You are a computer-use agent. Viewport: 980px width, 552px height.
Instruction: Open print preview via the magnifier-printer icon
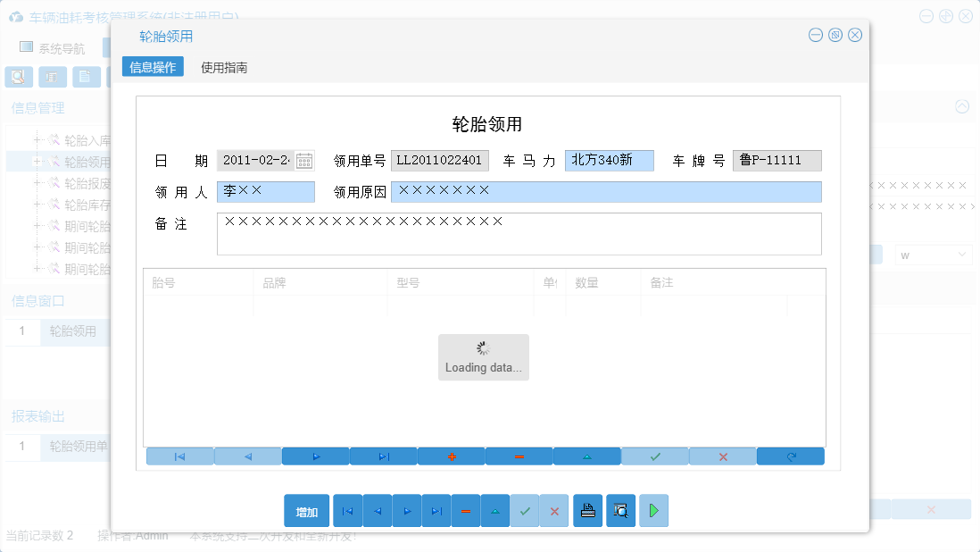[x=619, y=510]
